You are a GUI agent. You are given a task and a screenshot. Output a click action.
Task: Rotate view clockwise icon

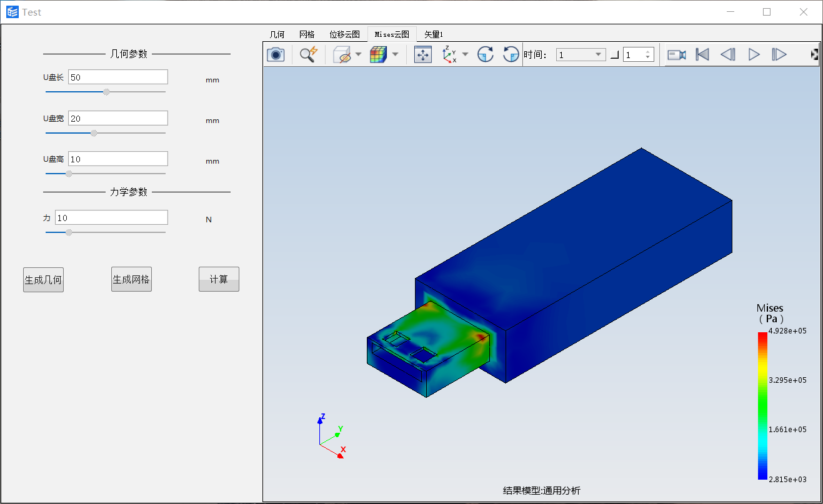486,54
